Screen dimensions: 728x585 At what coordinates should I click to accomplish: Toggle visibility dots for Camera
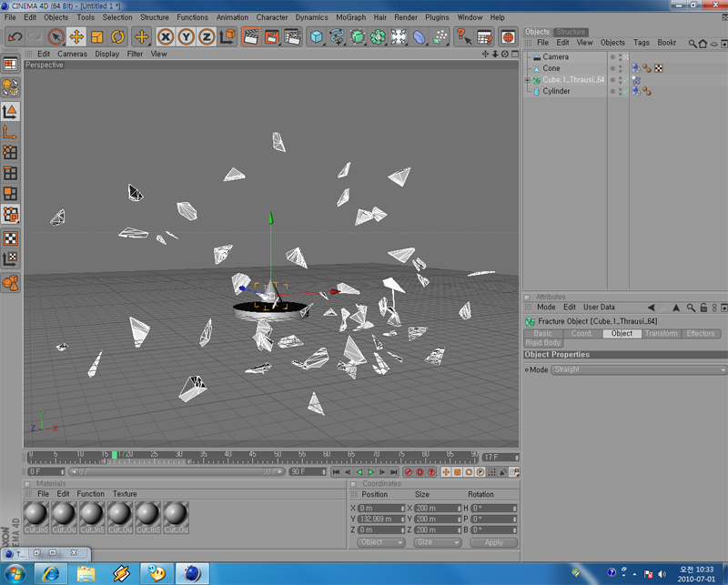click(x=621, y=56)
